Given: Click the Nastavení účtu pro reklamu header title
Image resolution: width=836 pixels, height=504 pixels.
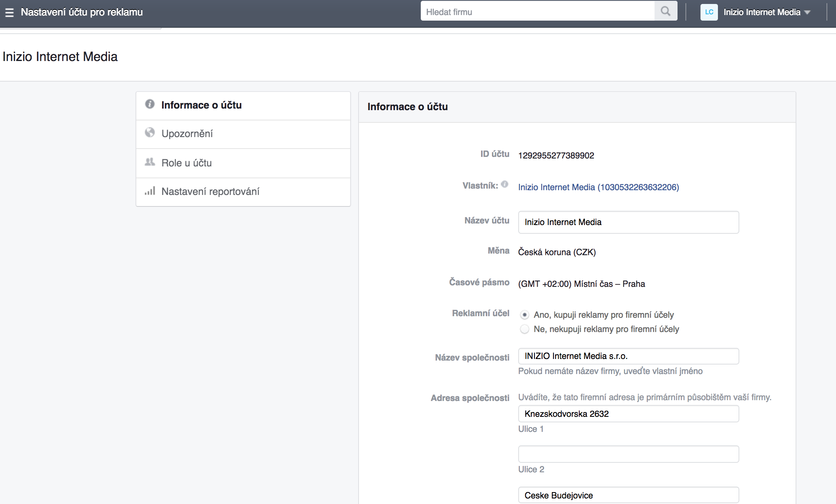Looking at the screenshot, I should point(82,12).
